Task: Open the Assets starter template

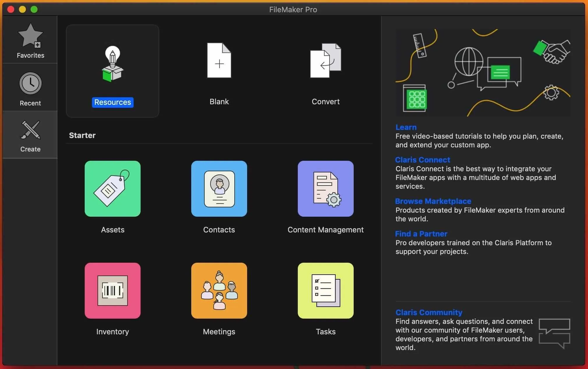Action: click(x=112, y=189)
